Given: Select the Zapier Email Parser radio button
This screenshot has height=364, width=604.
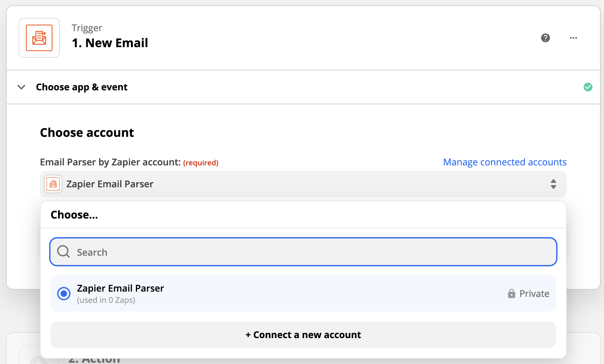Looking at the screenshot, I should click(64, 294).
